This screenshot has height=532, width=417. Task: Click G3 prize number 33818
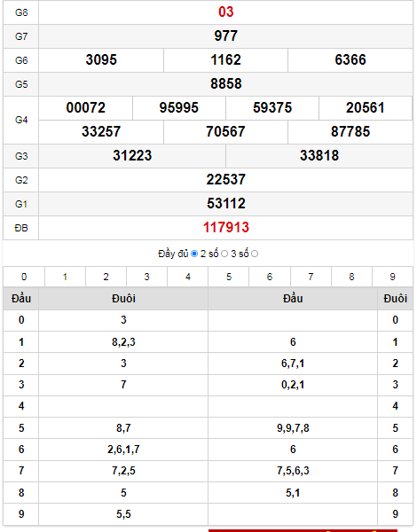(x=319, y=156)
